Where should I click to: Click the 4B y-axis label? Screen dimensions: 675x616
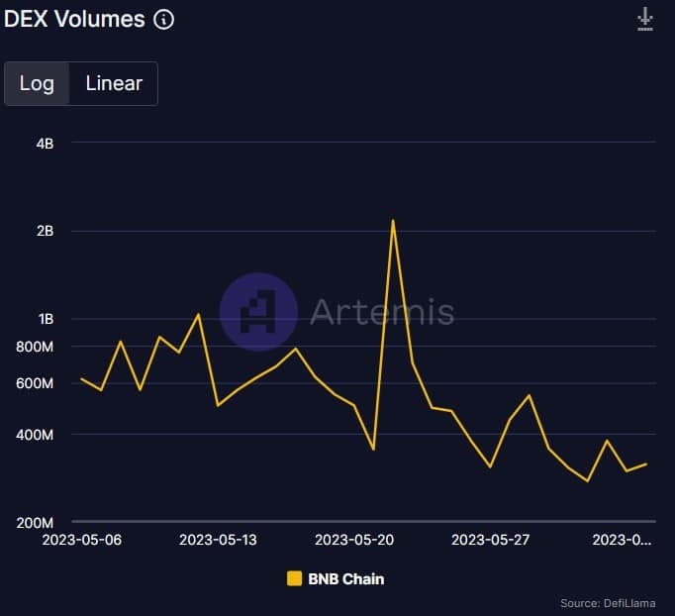[44, 143]
